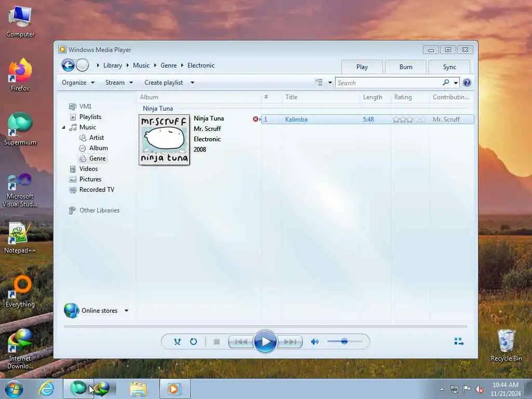Viewport: 532px width, 399px height.
Task: Click the Windows Media Player taskbar button
Action: [175, 389]
